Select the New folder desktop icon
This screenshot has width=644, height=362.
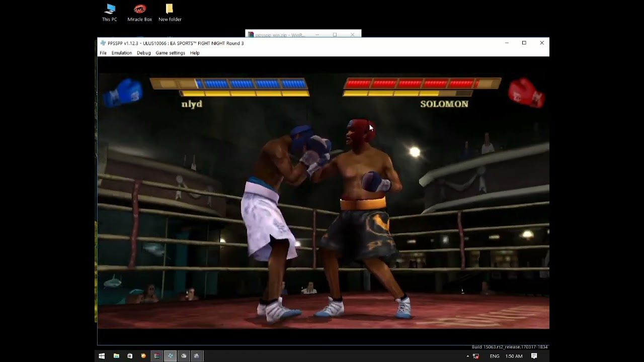(x=170, y=13)
